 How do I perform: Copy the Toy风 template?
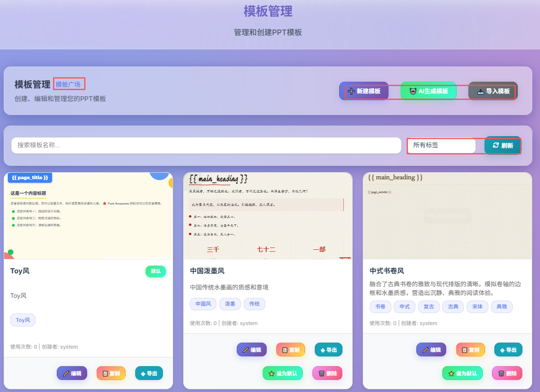111,374
